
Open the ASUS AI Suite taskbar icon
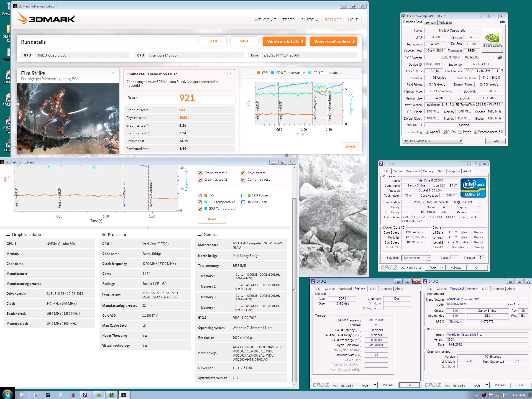click(x=48, y=395)
